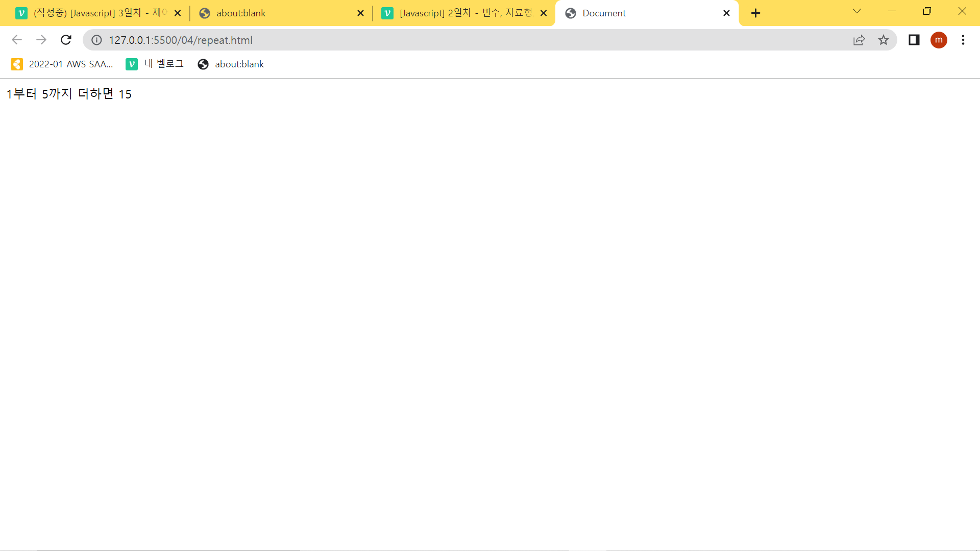Toggle the side panel
This screenshot has height=551, width=980.
(914, 40)
